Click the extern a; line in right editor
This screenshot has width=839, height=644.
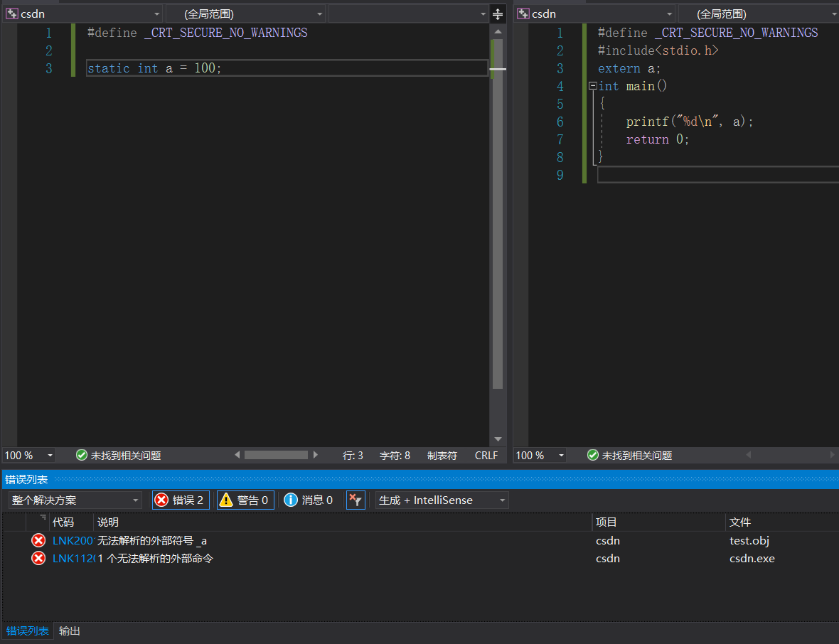coord(629,68)
